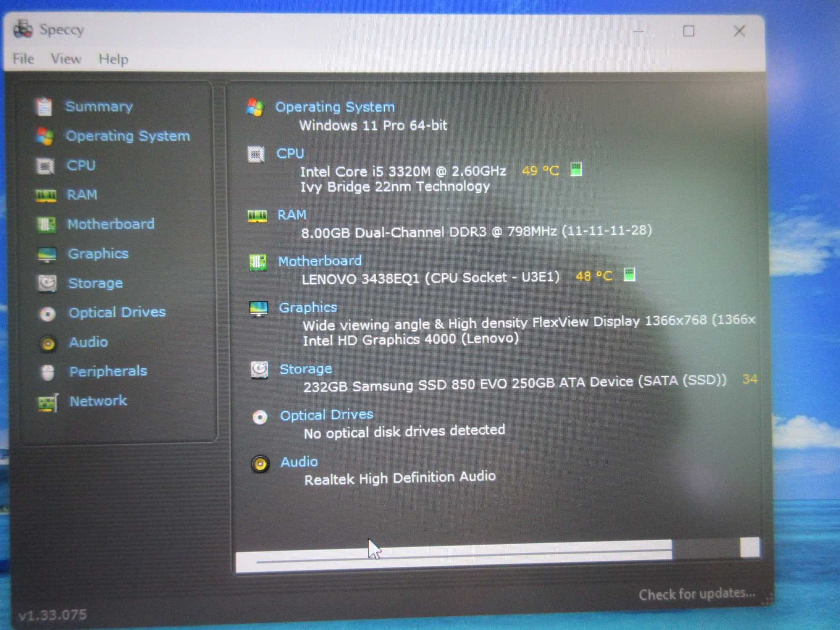The width and height of the screenshot is (840, 630).
Task: Open Peripherals sidebar entry
Action: pos(108,372)
